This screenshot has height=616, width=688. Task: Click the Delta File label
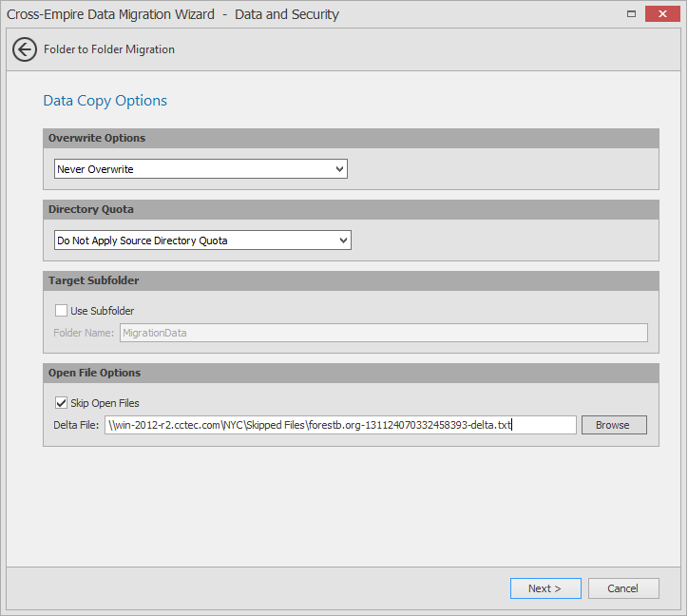tap(76, 425)
